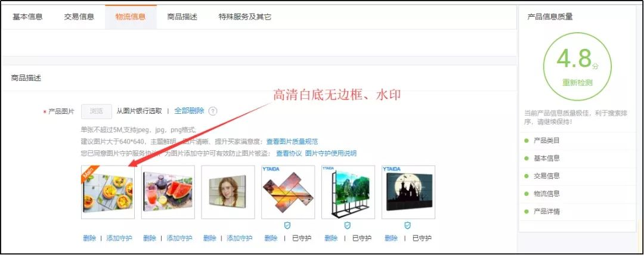Select the 物流信息 tab

(131, 17)
